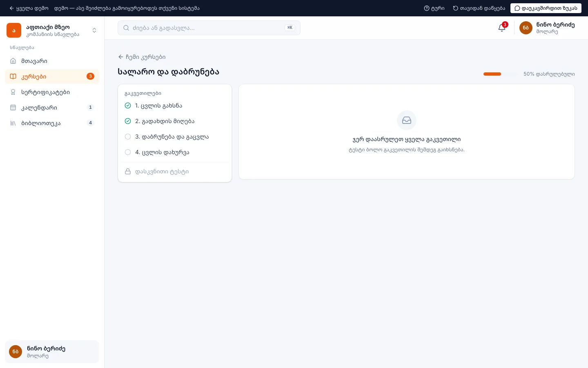
Task: Click the book icon beside კურსები
Action: point(13,76)
